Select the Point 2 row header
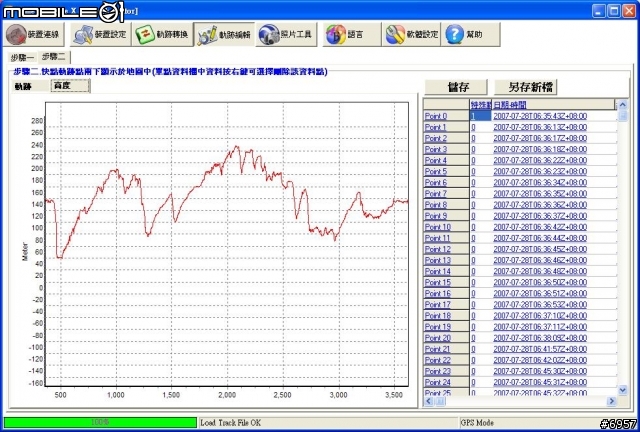Screen dimensions: 640x432 coord(446,138)
